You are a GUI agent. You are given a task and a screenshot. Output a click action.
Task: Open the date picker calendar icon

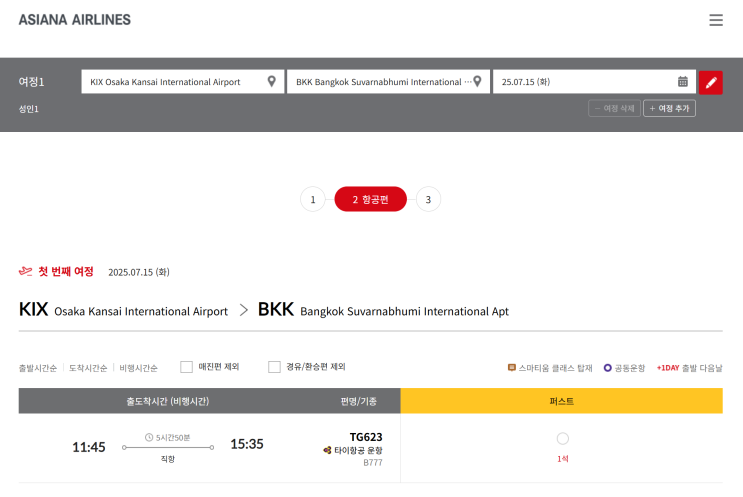(683, 82)
